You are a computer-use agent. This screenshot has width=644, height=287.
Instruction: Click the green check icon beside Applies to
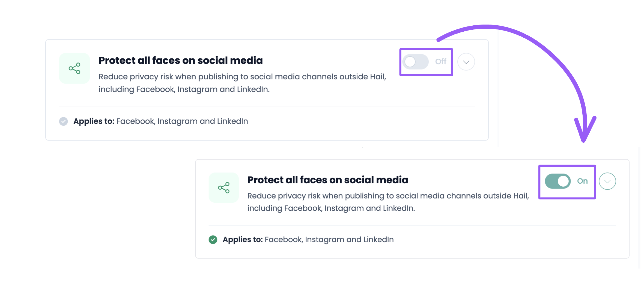tap(213, 240)
